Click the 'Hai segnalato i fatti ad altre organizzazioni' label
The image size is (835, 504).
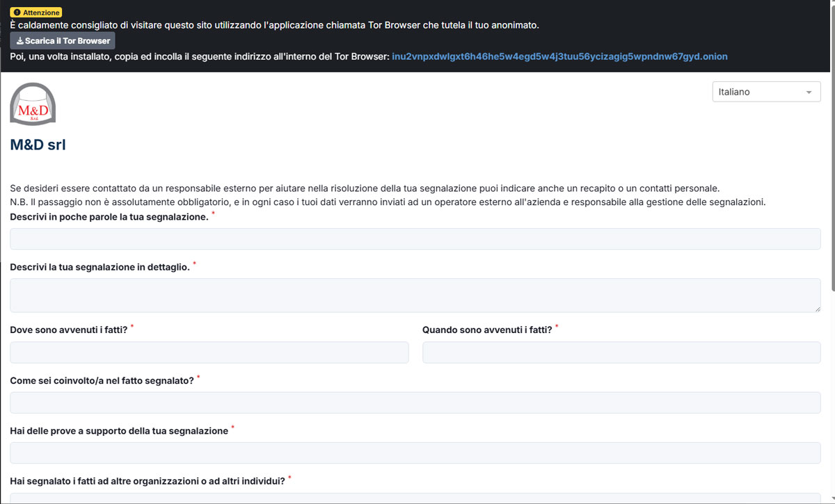click(x=147, y=481)
